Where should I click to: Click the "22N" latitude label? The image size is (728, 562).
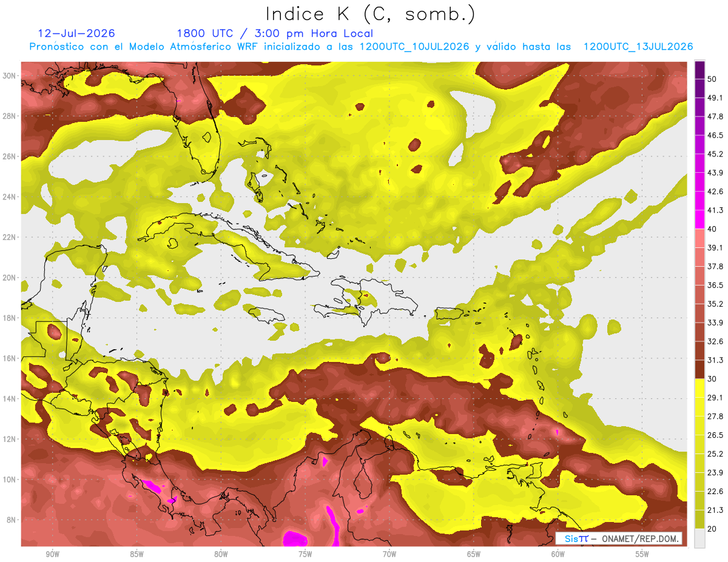pyautogui.click(x=9, y=237)
